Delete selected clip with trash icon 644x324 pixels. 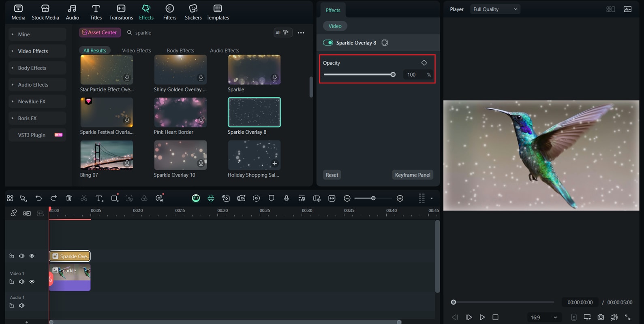[68, 198]
